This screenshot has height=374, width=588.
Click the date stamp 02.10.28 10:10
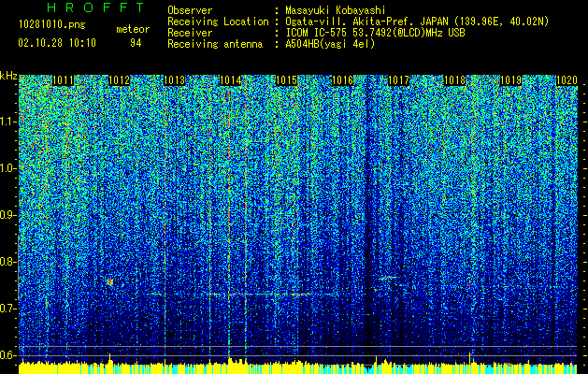pos(57,43)
